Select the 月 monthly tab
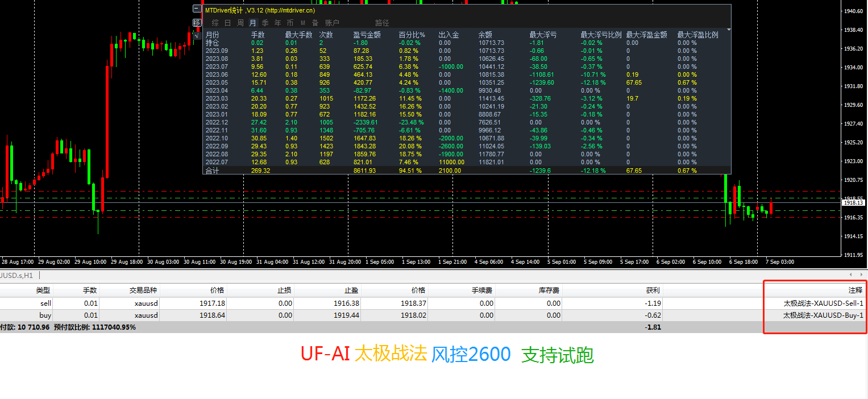Screen dimensions: 868x399 tap(252, 23)
